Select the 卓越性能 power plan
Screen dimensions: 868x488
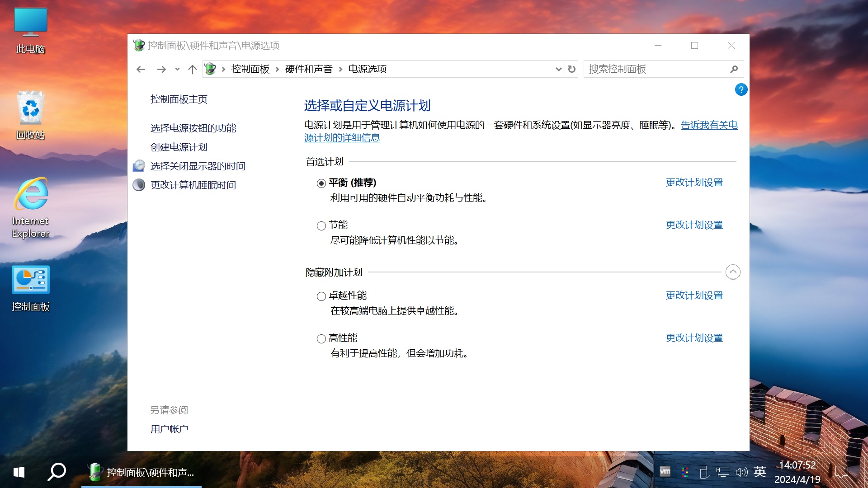(x=321, y=296)
